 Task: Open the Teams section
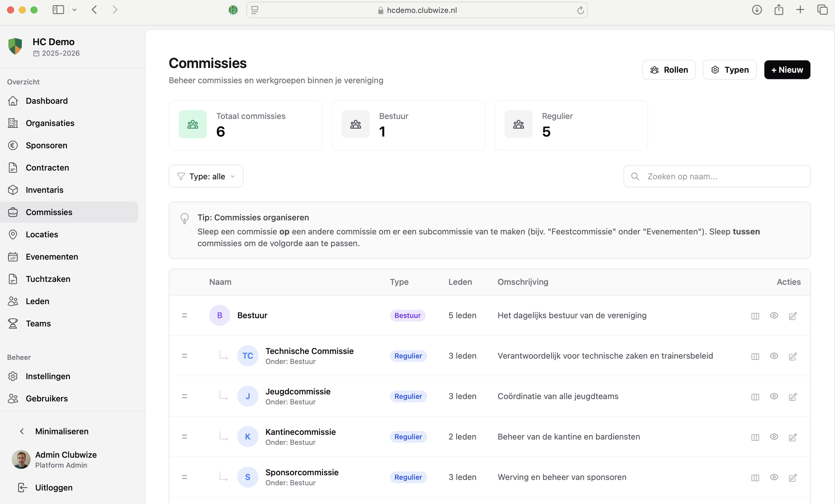tap(38, 323)
